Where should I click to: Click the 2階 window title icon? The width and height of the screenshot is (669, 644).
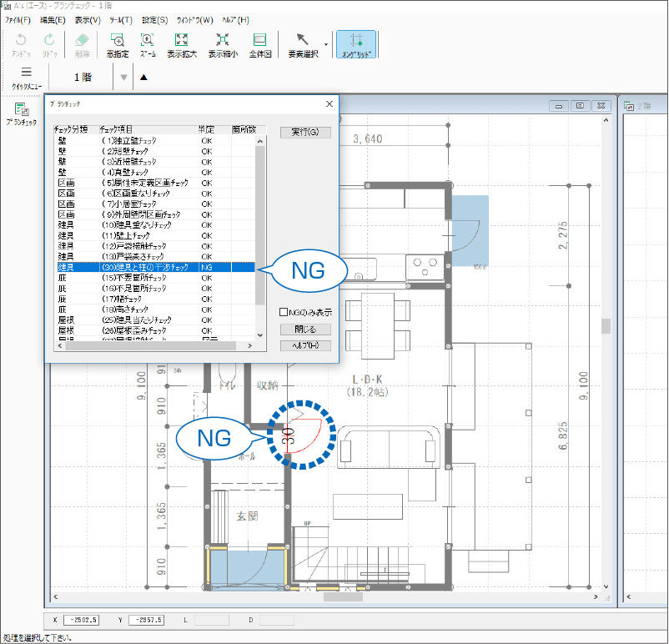628,106
